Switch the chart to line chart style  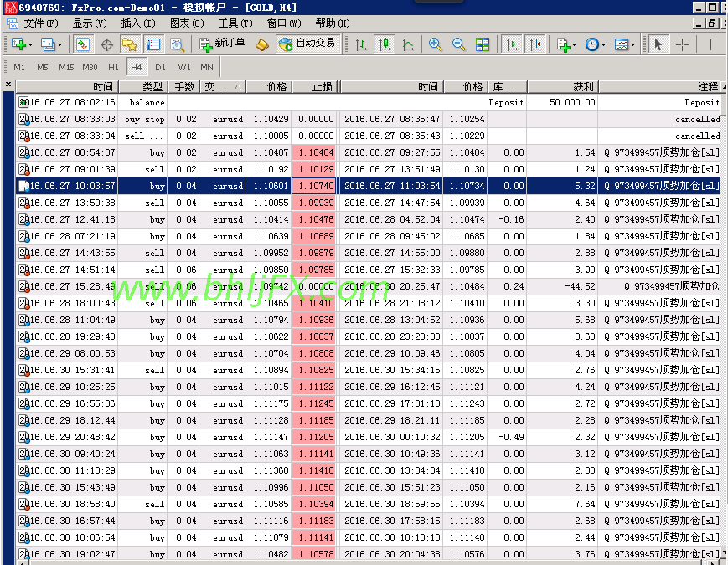pos(408,44)
